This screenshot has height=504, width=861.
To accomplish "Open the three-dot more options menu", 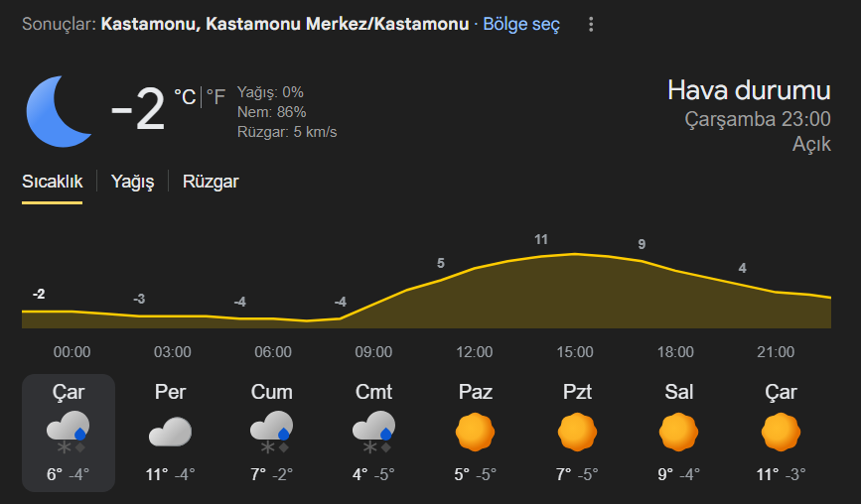I will [x=592, y=24].
